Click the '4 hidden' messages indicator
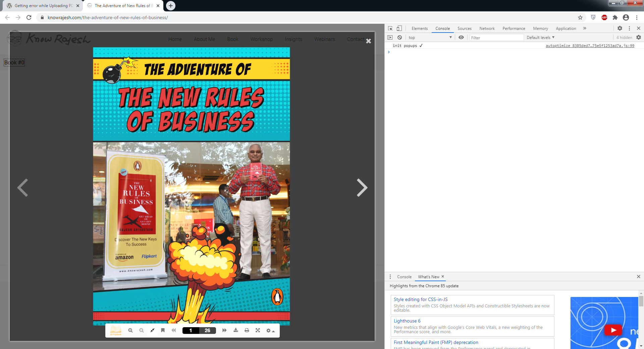The height and width of the screenshot is (349, 644). 624,38
